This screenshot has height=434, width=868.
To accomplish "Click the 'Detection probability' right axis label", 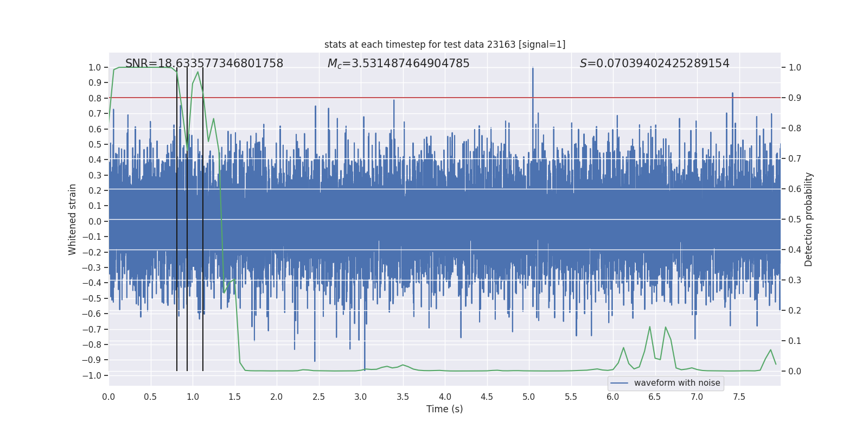I will pos(808,220).
